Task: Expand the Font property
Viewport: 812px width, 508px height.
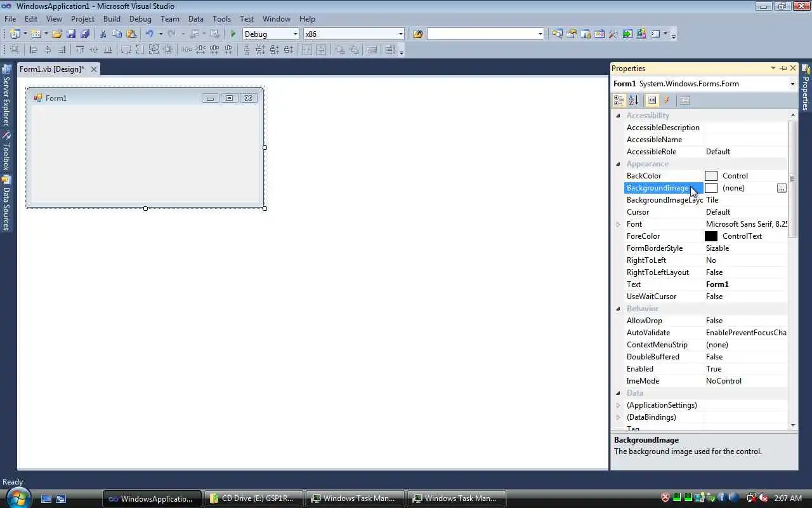Action: coord(619,224)
